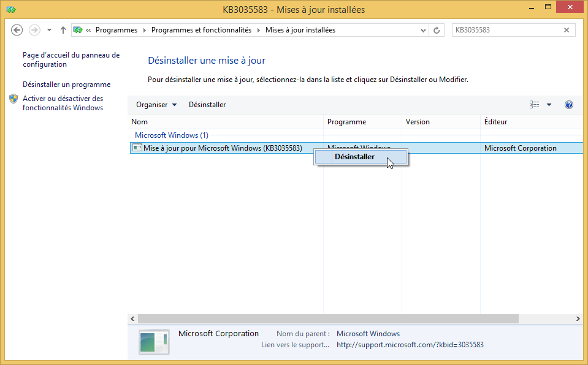Expand the arrow after Programmes et fonctionnalités
This screenshot has height=365, width=588.
[258, 30]
